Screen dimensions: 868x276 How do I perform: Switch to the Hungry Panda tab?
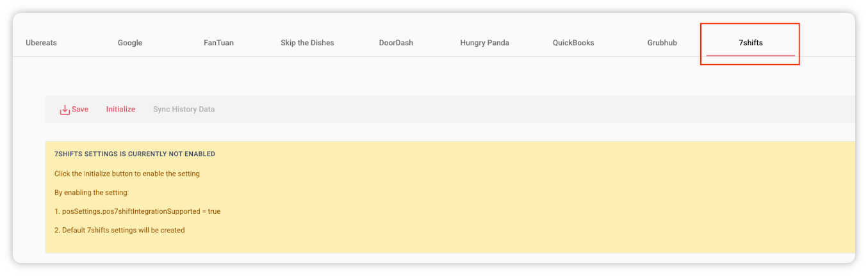tap(484, 43)
